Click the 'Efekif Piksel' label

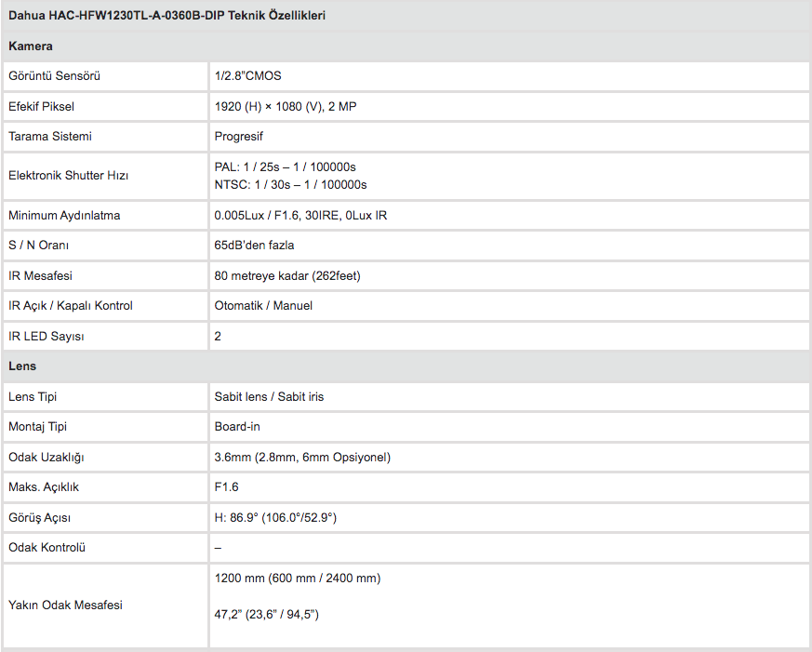click(x=42, y=107)
